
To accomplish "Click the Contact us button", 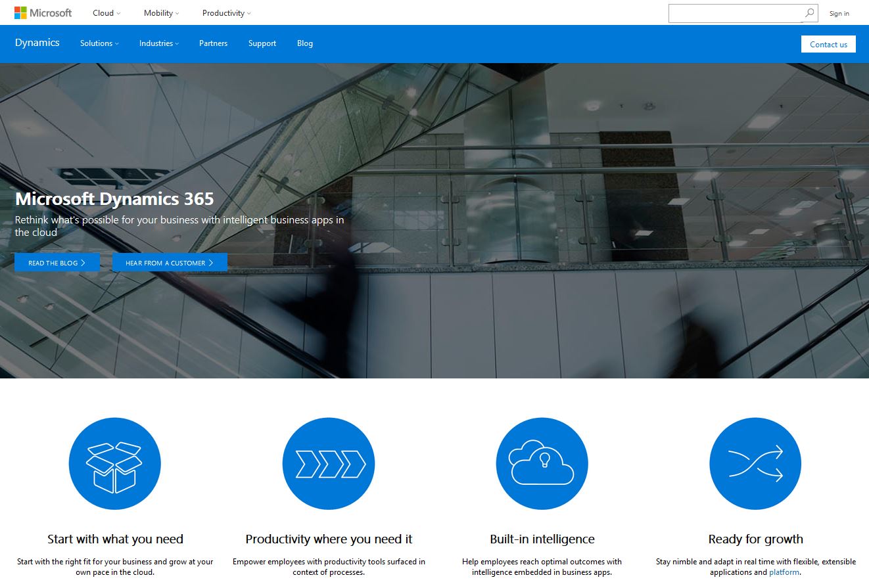I will tap(828, 44).
